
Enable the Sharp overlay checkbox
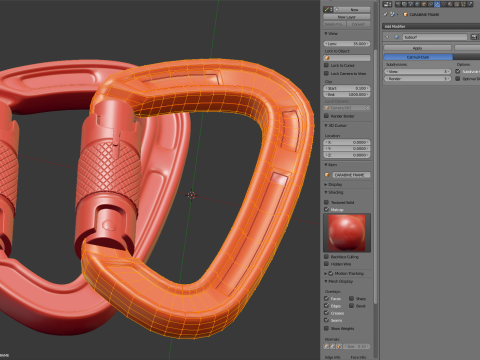click(x=351, y=299)
